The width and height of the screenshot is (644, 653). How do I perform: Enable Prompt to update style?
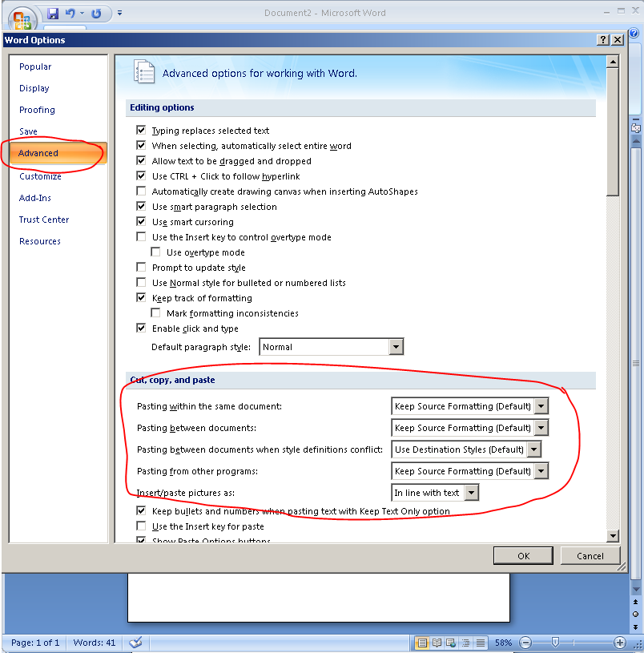pyautogui.click(x=141, y=267)
